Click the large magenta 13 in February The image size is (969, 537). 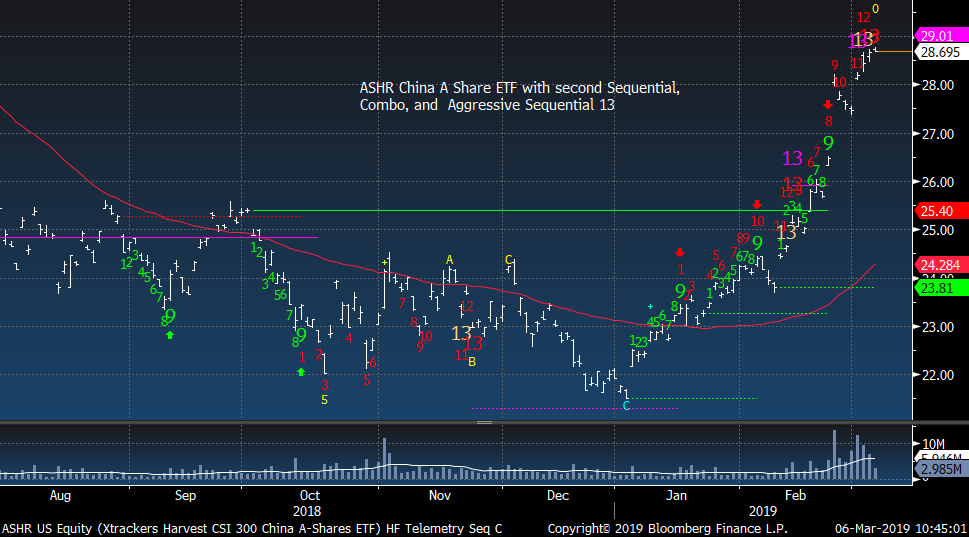792,159
